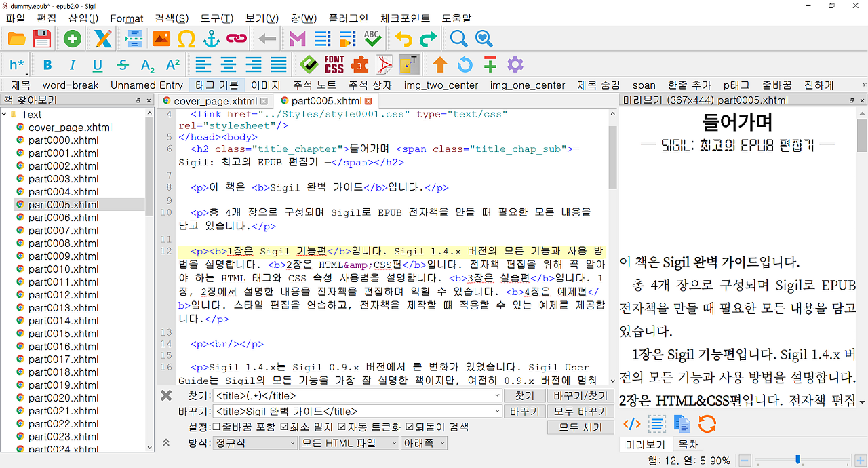Open the 모든 HTML 파일 scope dropdown

tap(349, 443)
